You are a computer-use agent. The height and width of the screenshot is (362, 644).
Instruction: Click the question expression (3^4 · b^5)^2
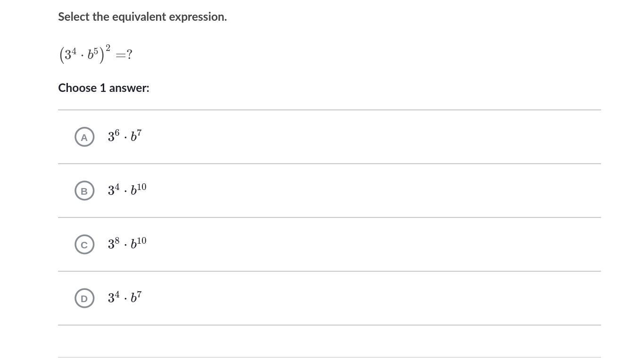point(85,55)
